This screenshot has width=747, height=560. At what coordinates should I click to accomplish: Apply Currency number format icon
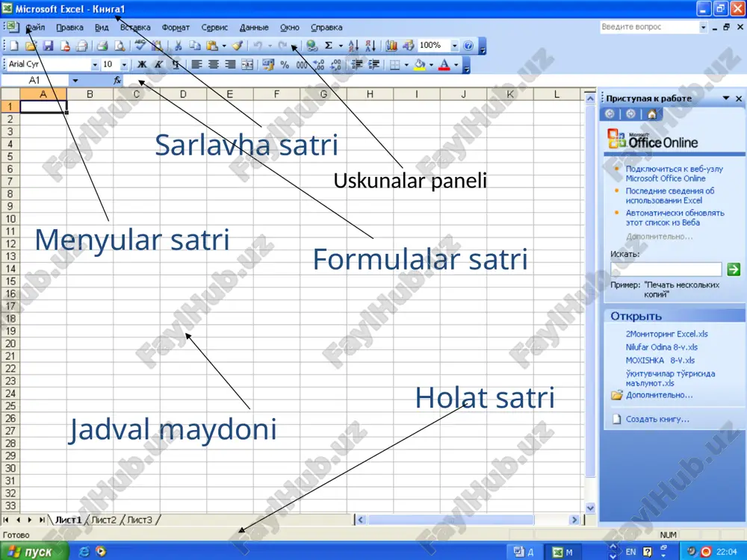coord(267,64)
